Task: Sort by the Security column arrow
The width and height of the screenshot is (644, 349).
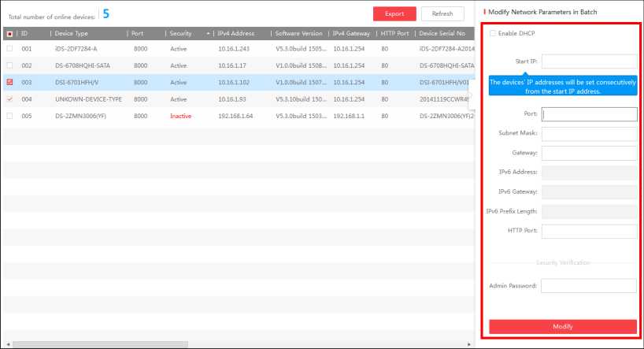Action: click(209, 34)
